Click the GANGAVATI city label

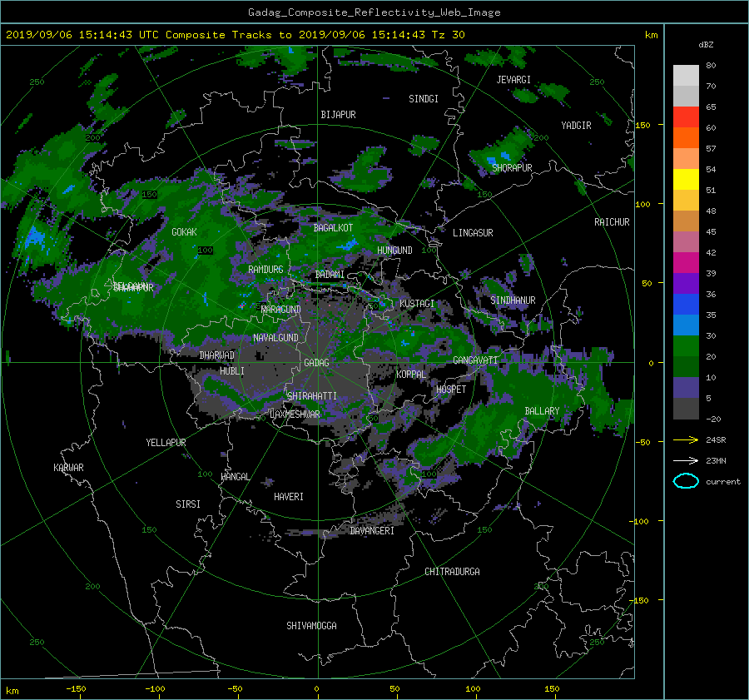click(x=475, y=360)
